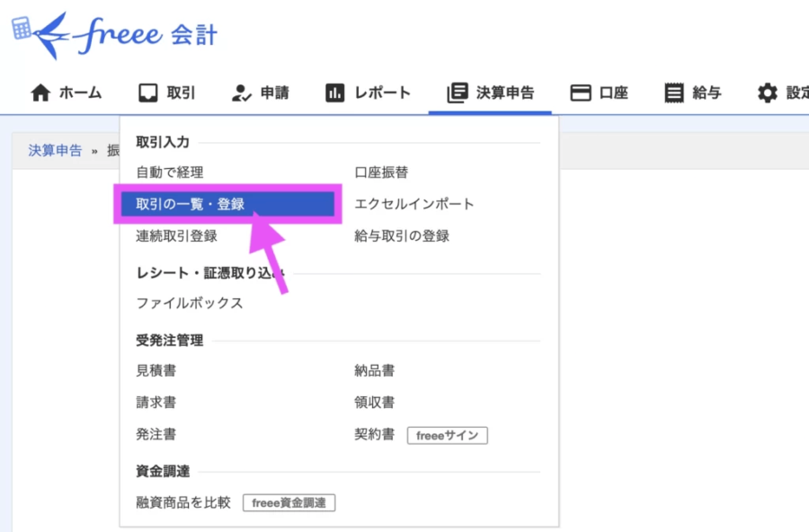809x532 pixels.
Task: Click the freeeサイン badge
Action: coord(448,436)
